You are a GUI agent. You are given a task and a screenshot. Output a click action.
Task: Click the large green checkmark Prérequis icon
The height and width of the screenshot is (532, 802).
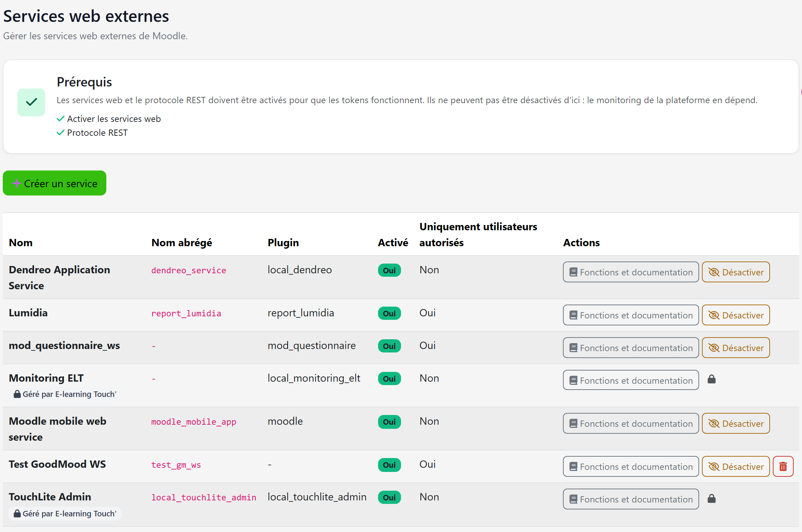31,102
